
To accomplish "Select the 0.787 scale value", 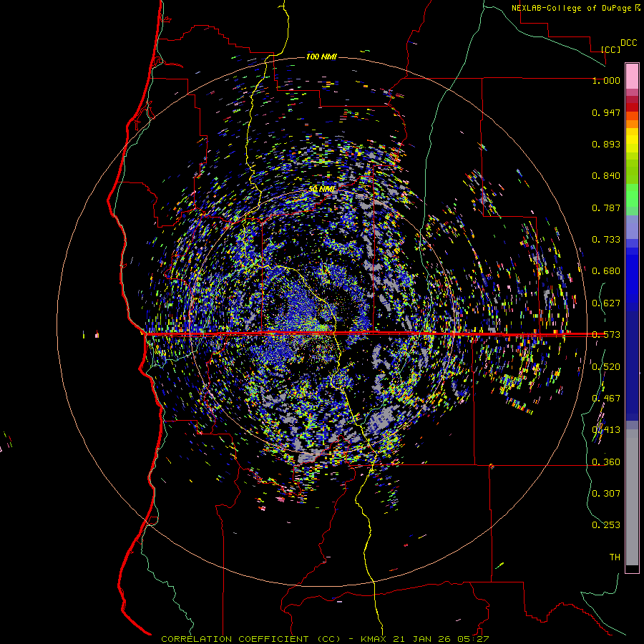I will tap(606, 208).
